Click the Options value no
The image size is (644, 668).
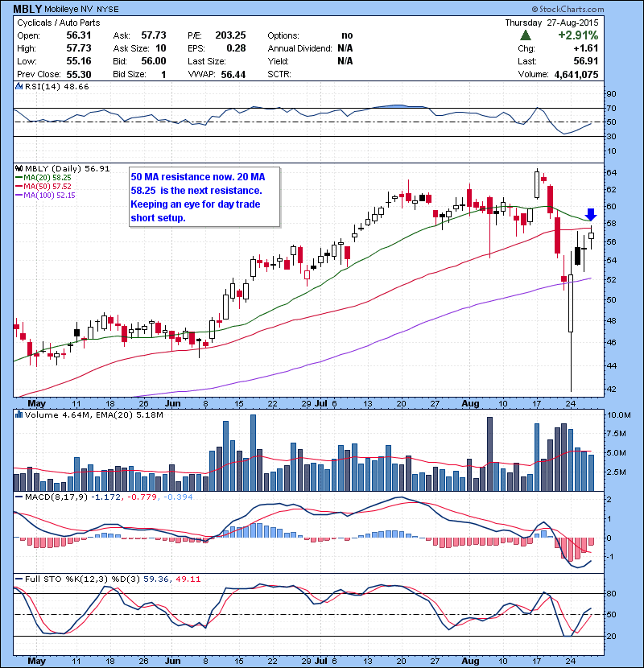(347, 35)
